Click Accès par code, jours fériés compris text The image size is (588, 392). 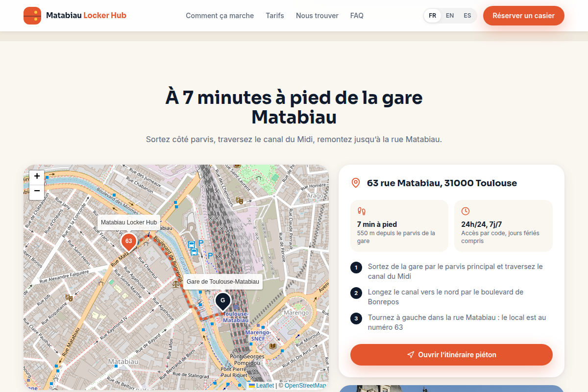coord(500,237)
